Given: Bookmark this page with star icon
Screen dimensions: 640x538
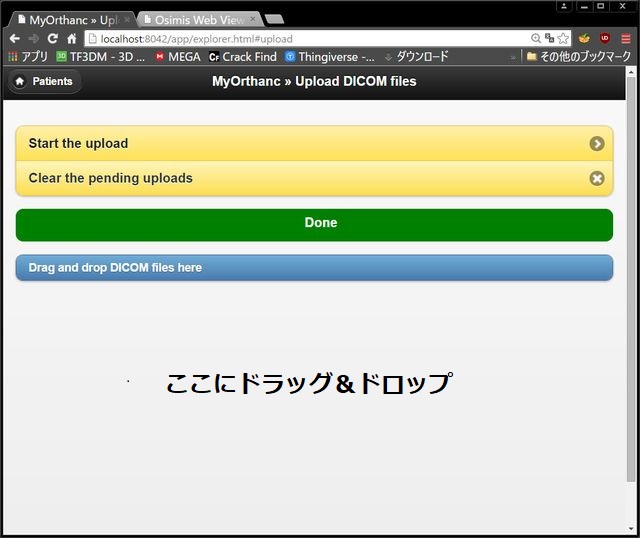Looking at the screenshot, I should tap(563, 38).
